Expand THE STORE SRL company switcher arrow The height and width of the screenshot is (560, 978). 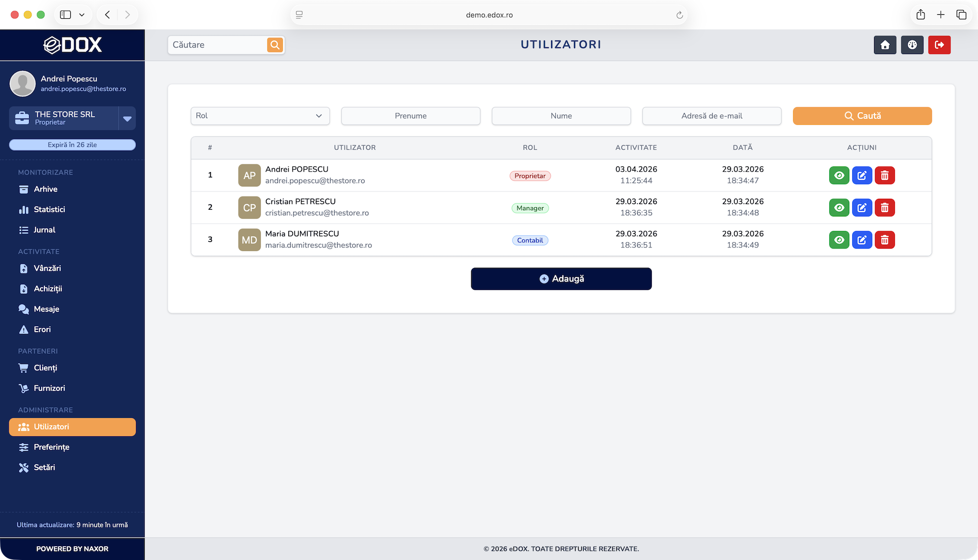pyautogui.click(x=127, y=119)
